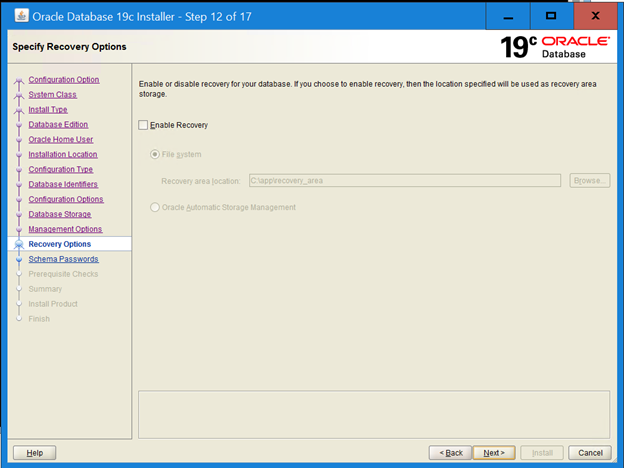Return to Installation Location step
The width and height of the screenshot is (624, 468).
(x=63, y=154)
